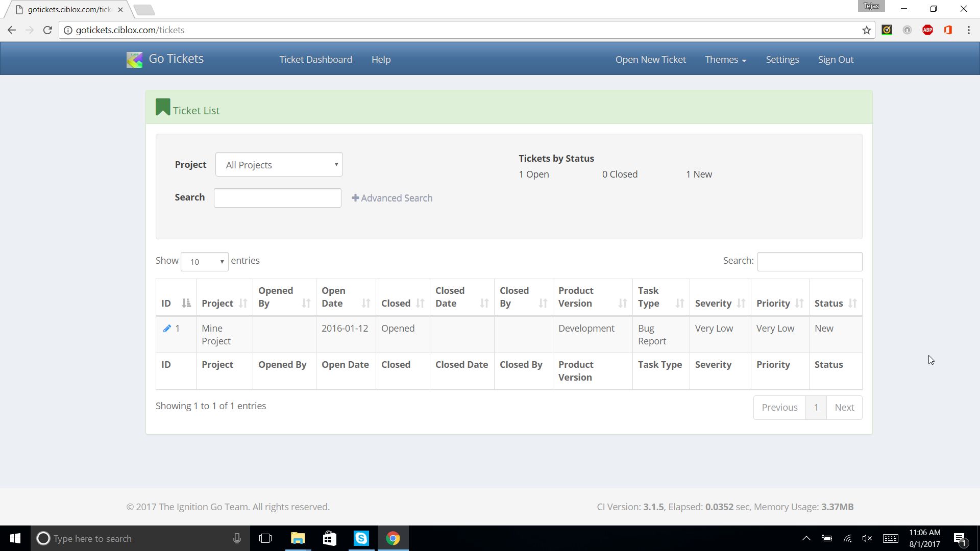980x551 pixels.
Task: Open the Show entries count dropdown
Action: click(204, 262)
